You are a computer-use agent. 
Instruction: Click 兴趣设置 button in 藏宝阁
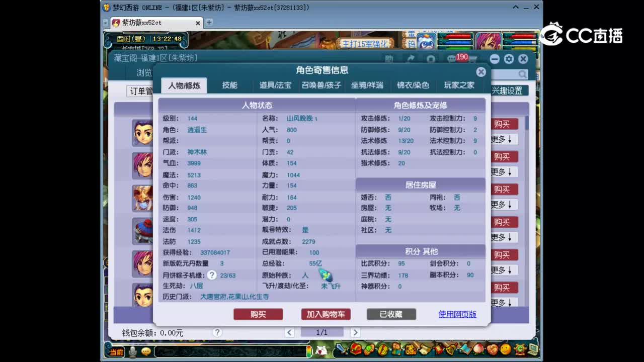[509, 90]
